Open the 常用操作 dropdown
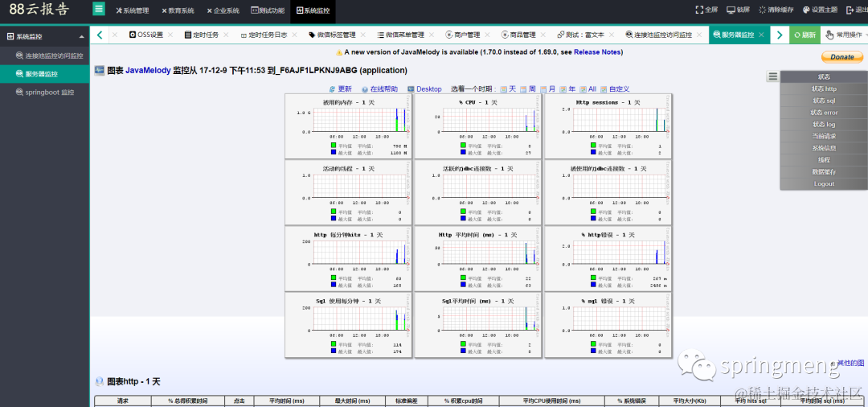This screenshot has width=868, height=407. click(x=845, y=35)
